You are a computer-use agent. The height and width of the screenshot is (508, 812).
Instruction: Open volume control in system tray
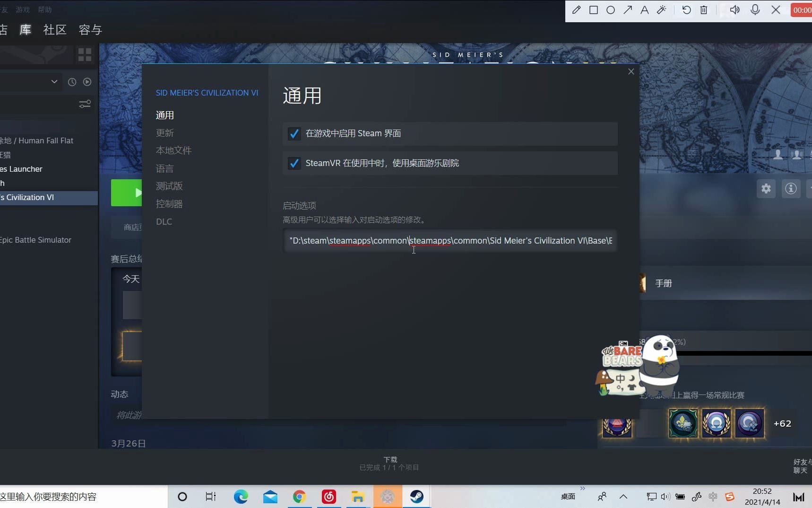pyautogui.click(x=665, y=497)
